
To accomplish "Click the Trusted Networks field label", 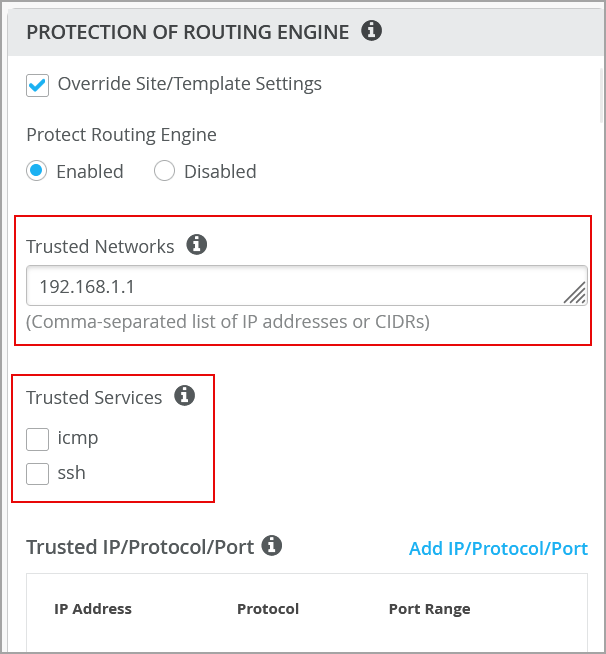I will pos(100,246).
